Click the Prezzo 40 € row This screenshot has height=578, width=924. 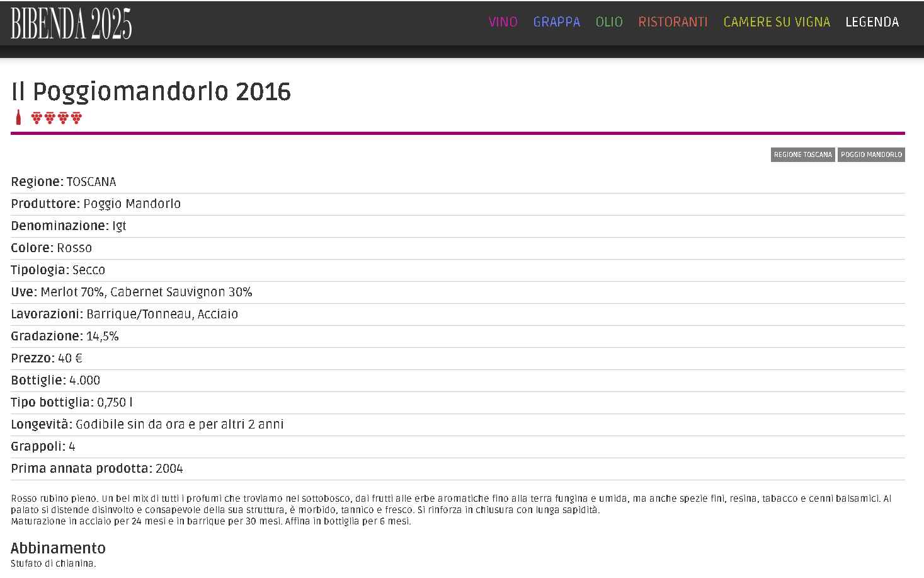click(47, 358)
